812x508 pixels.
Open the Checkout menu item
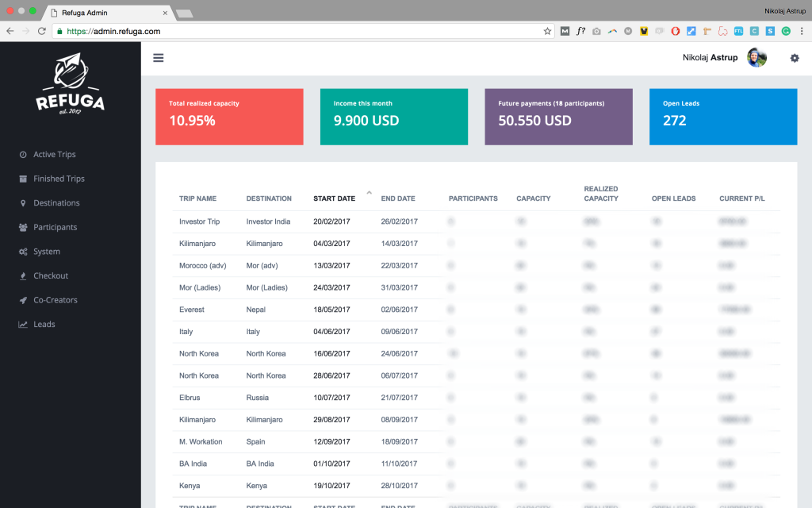(51, 275)
